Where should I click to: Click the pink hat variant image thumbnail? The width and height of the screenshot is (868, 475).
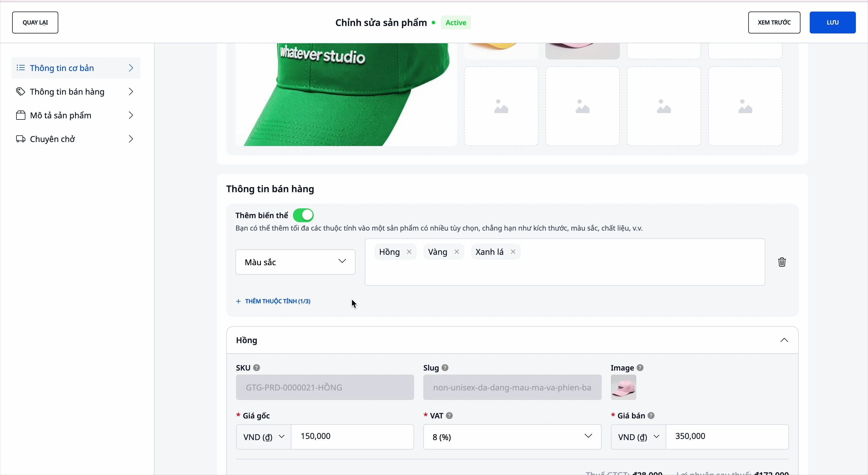[623, 387]
